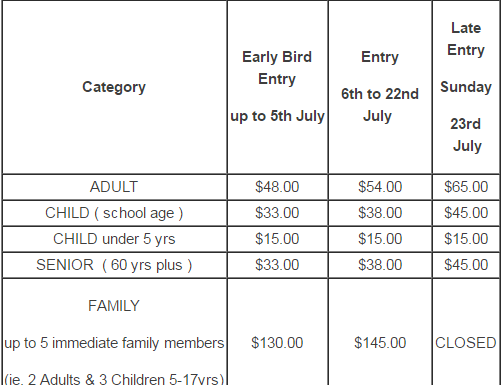Screen dimensions: 502x385
Task: Select the Senior early bird $33.00 price
Action: (277, 265)
